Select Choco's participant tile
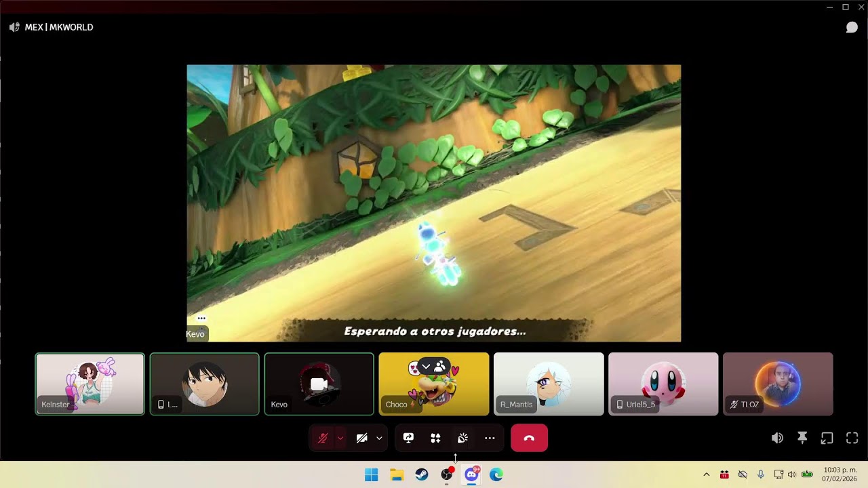 434,384
